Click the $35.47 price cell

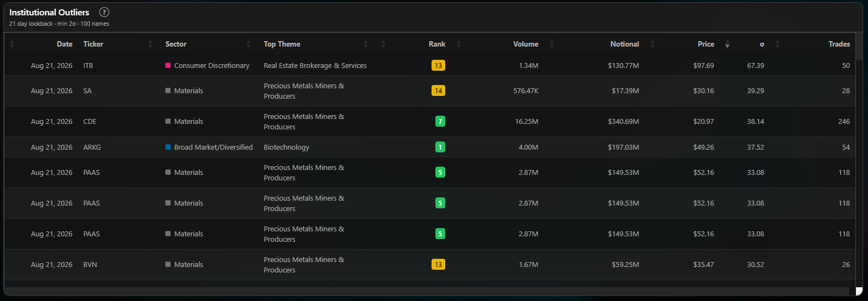coord(703,264)
